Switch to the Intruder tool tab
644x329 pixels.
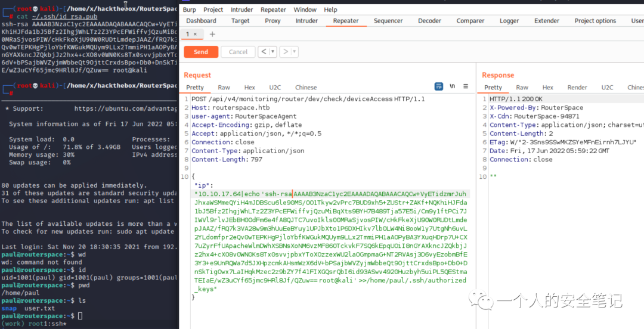307,20
